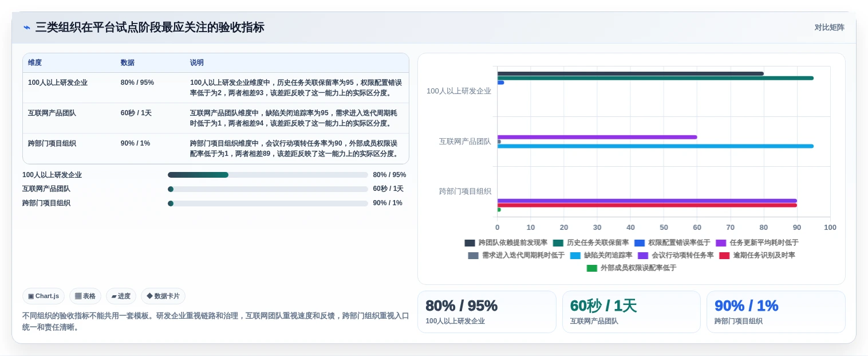Select the 表格 tag chip
The image size is (868, 356).
tap(85, 296)
